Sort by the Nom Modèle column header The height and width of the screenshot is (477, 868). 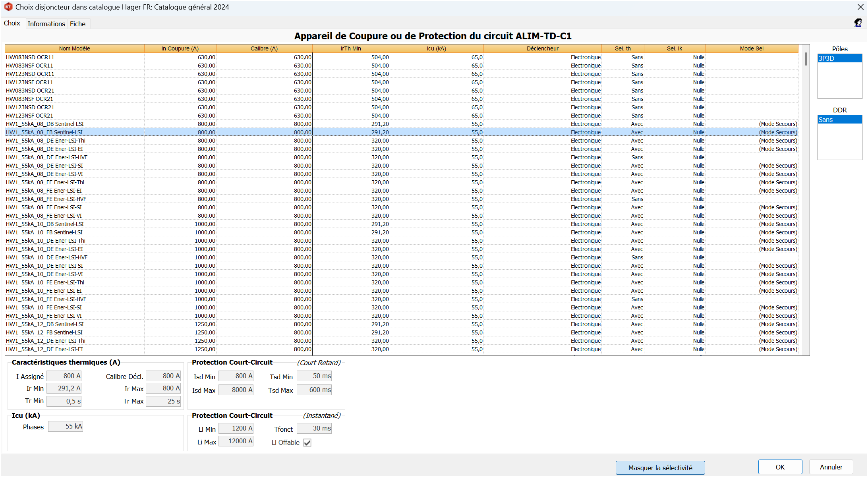(75, 48)
